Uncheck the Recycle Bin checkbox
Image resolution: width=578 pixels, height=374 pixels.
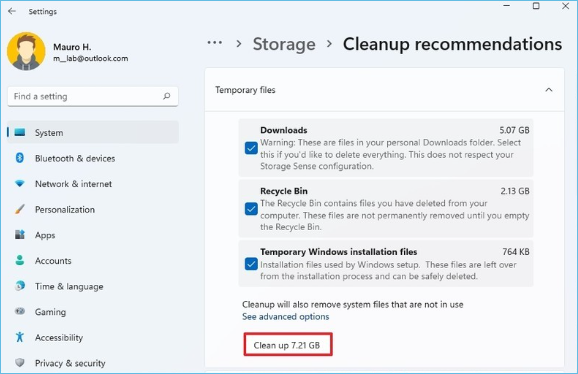[x=251, y=209]
